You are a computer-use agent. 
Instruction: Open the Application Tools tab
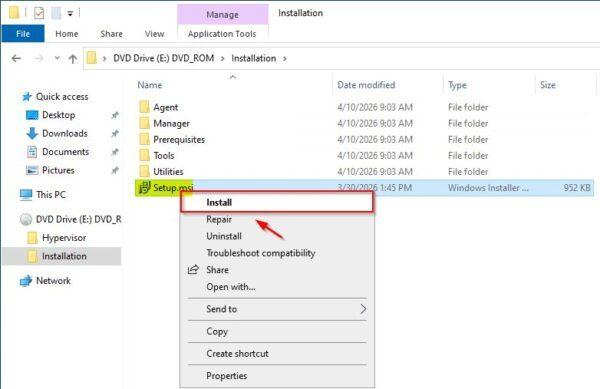click(x=222, y=34)
